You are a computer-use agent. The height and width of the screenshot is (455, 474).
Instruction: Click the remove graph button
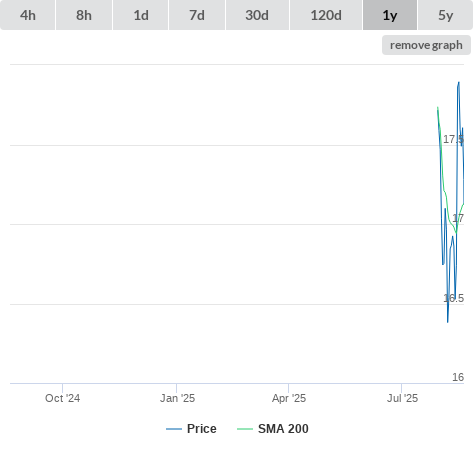click(426, 45)
